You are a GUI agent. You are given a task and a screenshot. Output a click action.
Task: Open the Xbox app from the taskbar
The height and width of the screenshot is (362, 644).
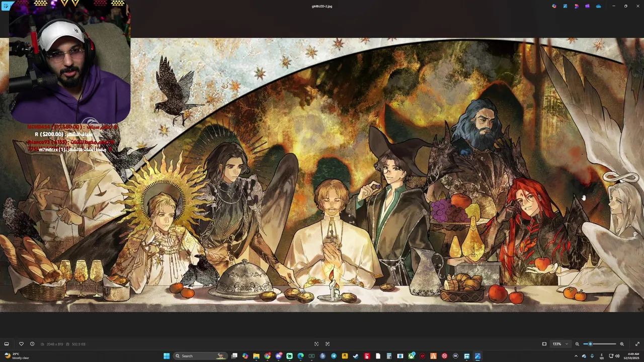click(x=411, y=356)
